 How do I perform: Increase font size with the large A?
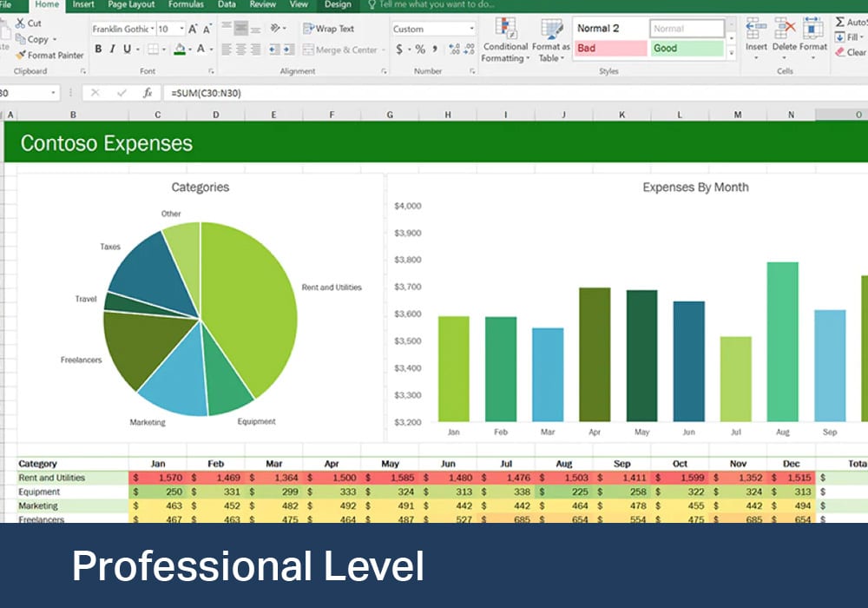click(193, 29)
